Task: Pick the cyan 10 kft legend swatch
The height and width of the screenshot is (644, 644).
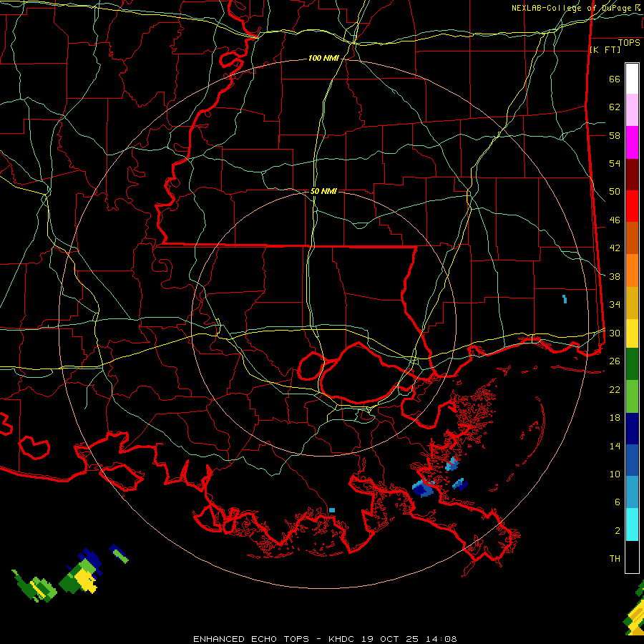Action: tap(632, 525)
